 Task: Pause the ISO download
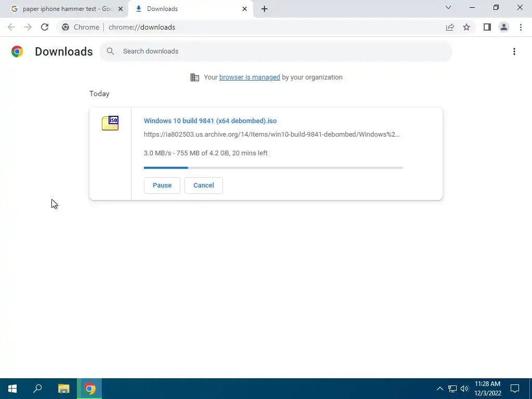click(162, 185)
